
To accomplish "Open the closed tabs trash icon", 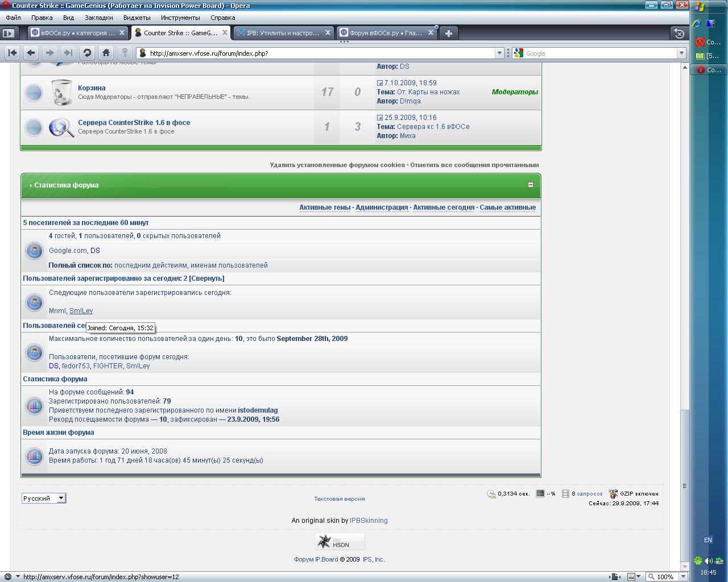I will (679, 33).
